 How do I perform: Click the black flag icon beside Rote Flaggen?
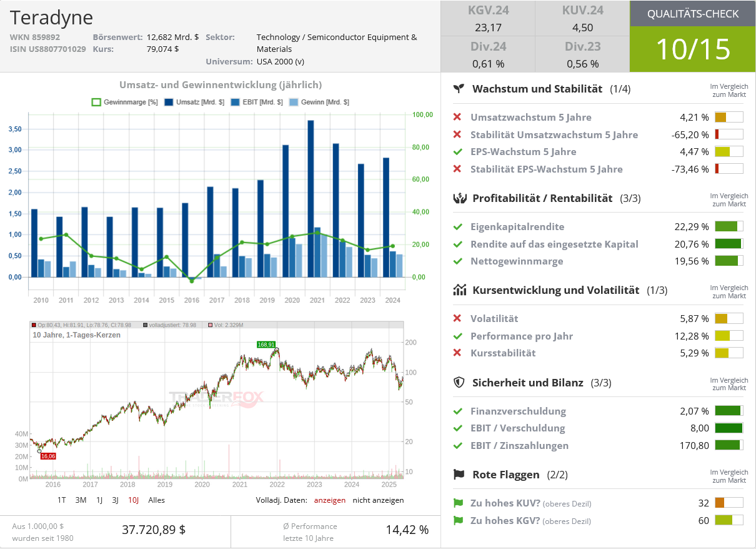click(459, 475)
